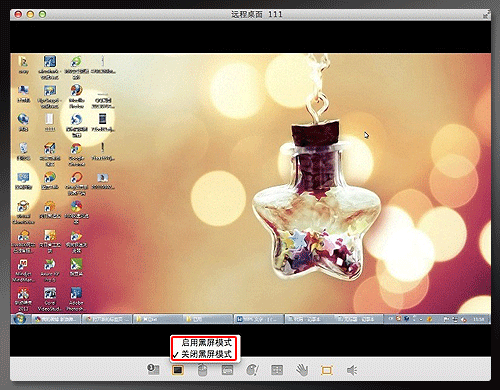500x390 pixels.
Task: Open Adobe Photoshop shortcut on remote desktop
Action: tap(76, 299)
